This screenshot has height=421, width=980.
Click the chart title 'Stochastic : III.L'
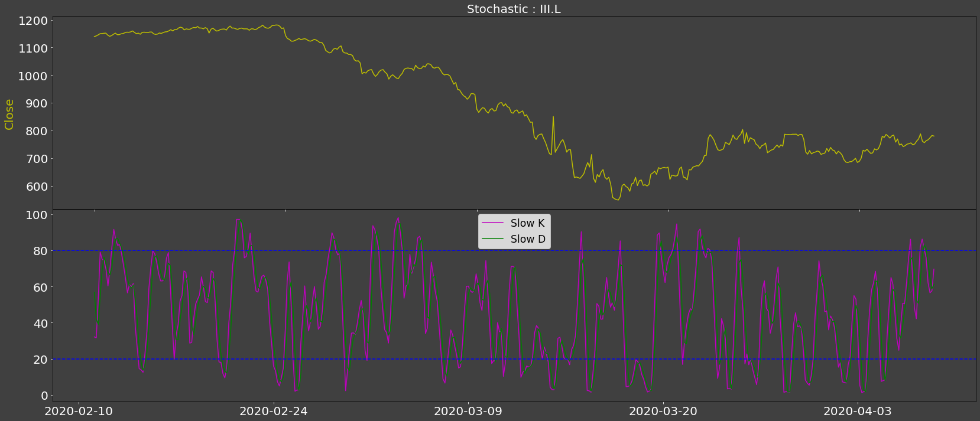point(514,9)
